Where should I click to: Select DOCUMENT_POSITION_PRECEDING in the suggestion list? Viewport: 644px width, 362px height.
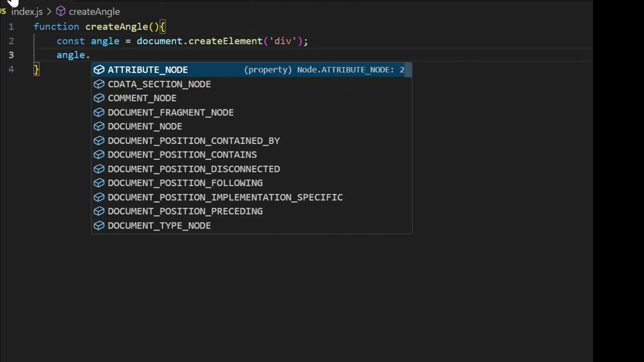(x=185, y=211)
